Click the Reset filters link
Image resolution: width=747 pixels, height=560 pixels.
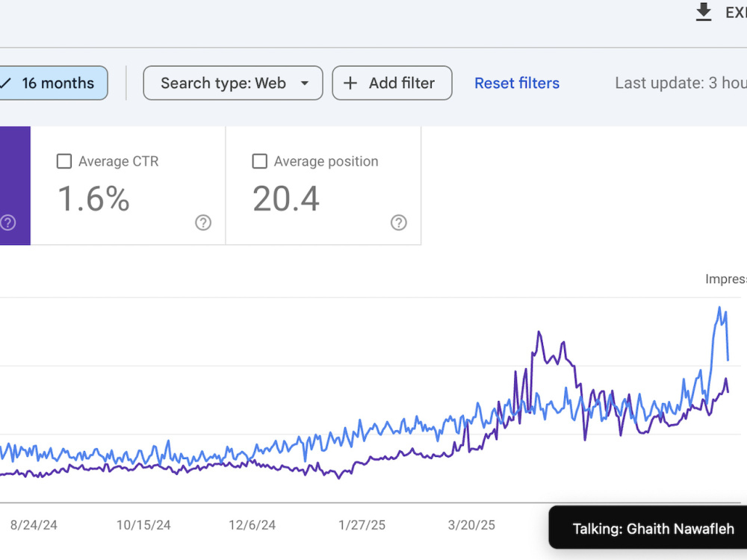click(517, 83)
